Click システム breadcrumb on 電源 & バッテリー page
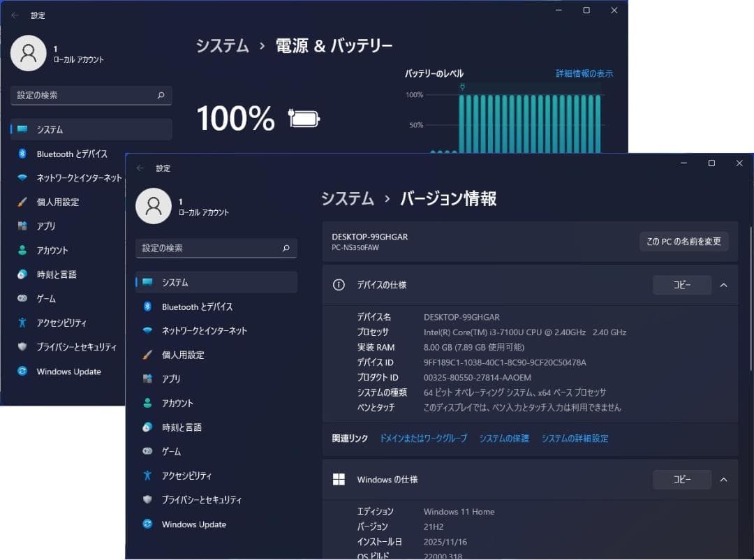This screenshot has height=560, width=754. pos(222,46)
